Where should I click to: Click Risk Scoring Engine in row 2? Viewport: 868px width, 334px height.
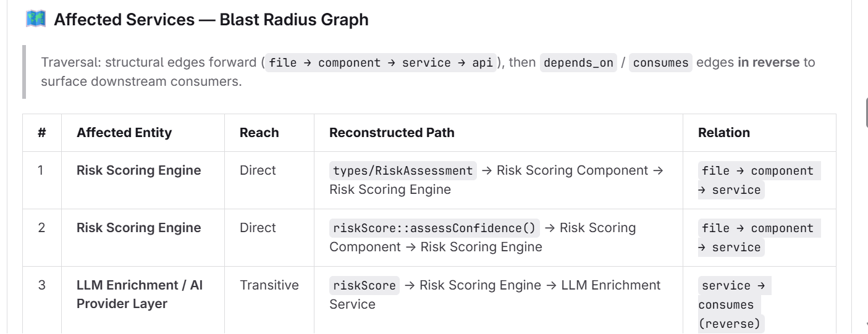[139, 228]
